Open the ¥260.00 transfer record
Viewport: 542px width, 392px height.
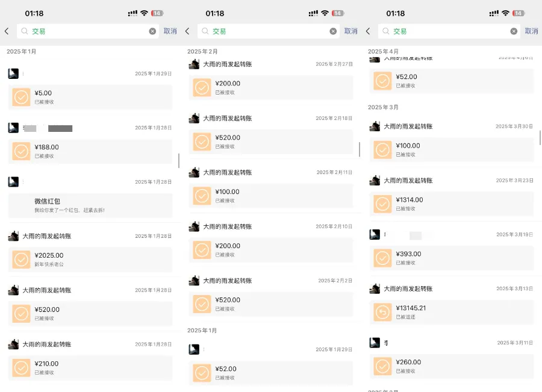pyautogui.click(x=452, y=366)
